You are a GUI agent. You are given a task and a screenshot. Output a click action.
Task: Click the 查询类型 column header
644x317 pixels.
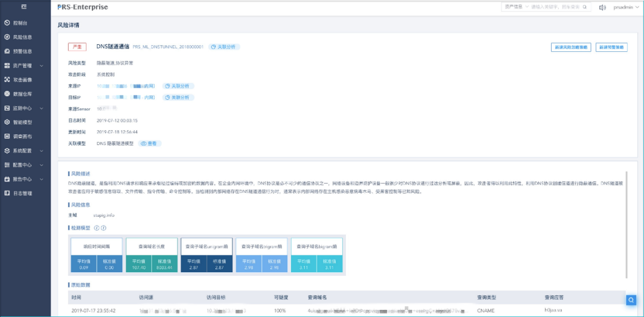click(x=487, y=298)
